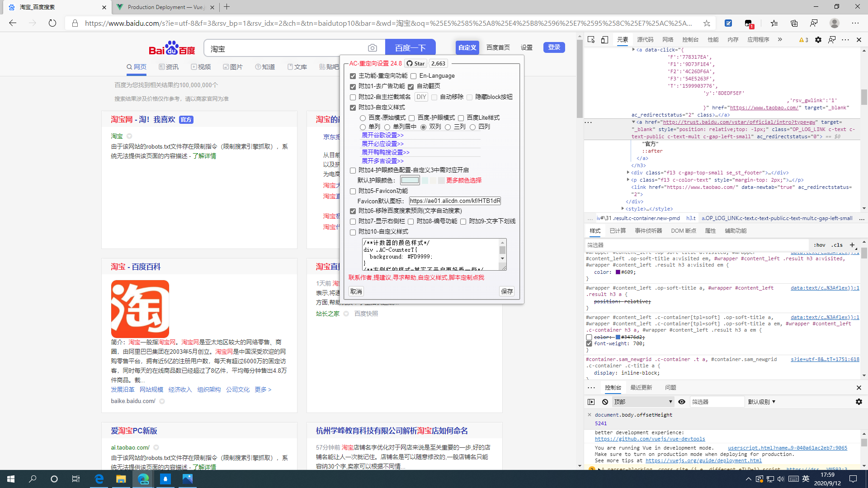Click the default eye-protection color swatch
Image resolution: width=868 pixels, height=488 pixels.
pos(410,180)
